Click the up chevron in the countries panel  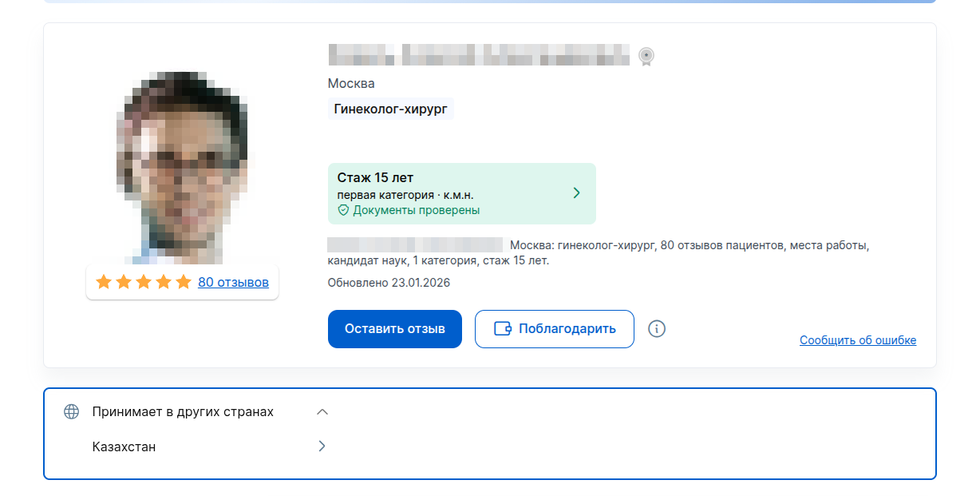(x=322, y=412)
